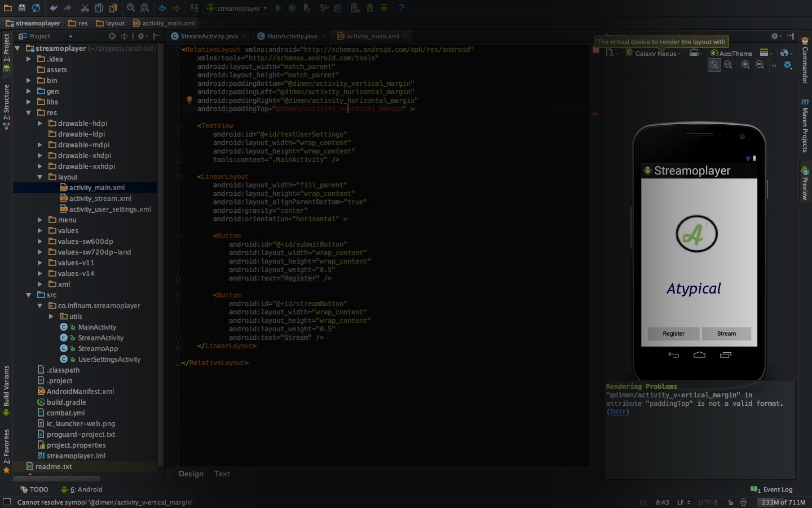Click the intention light bulb in editor gutter
This screenshot has width=812, height=508.
click(x=189, y=100)
